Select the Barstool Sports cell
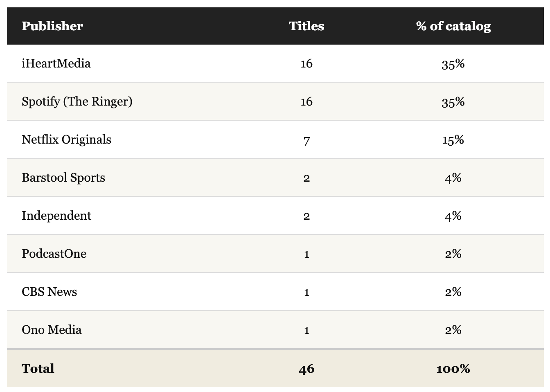The width and height of the screenshot is (550, 392). click(x=63, y=178)
